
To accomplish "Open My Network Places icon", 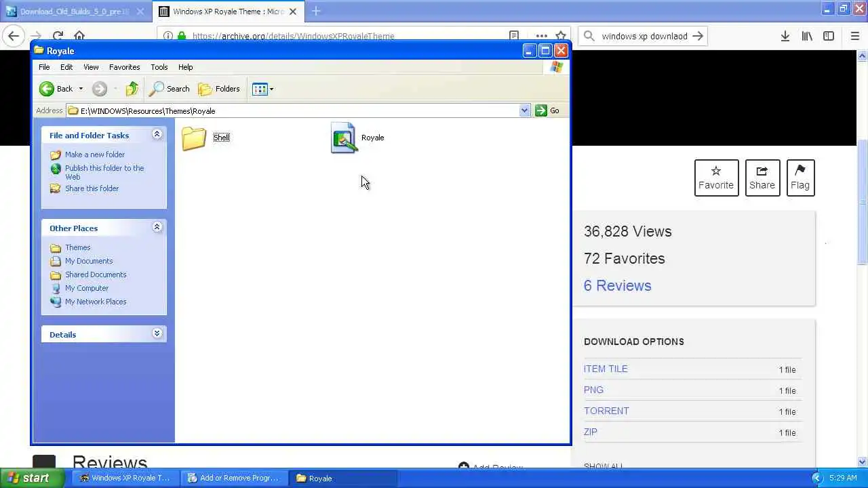I will [x=56, y=302].
